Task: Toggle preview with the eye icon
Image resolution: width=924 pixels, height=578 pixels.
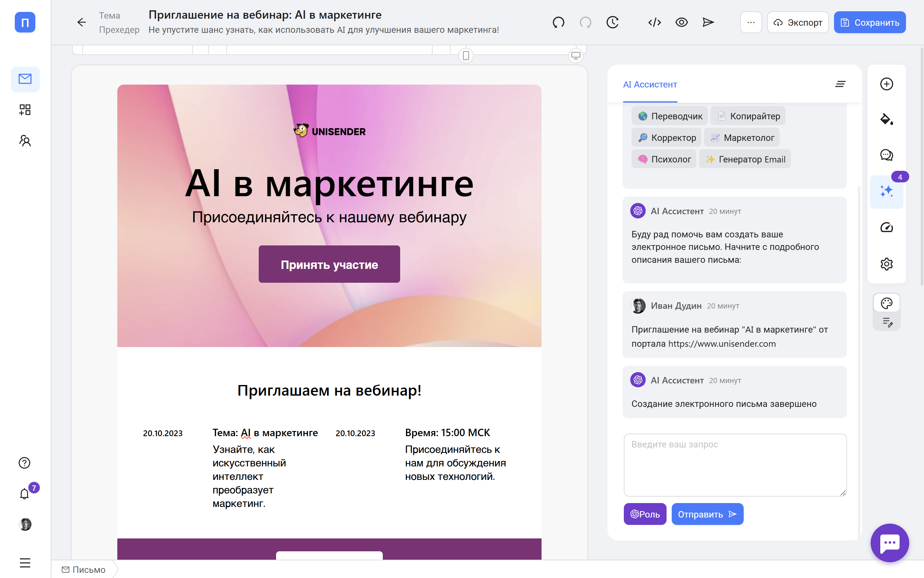Action: pyautogui.click(x=681, y=22)
